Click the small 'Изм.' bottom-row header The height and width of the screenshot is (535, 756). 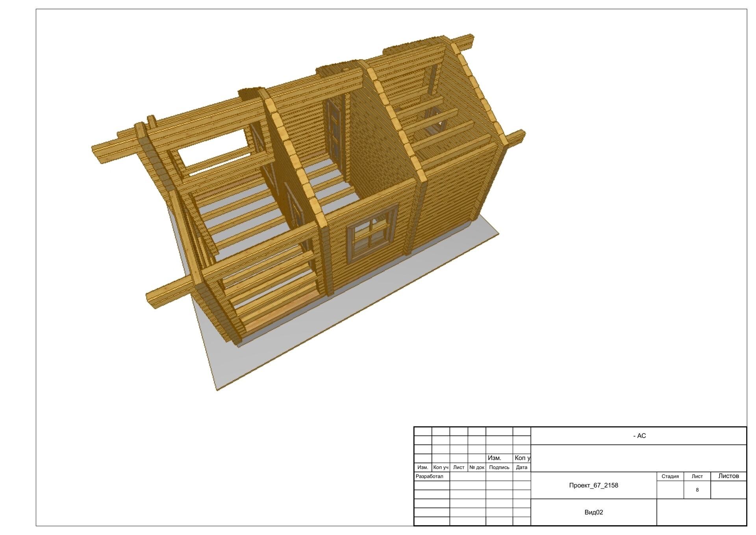(422, 467)
